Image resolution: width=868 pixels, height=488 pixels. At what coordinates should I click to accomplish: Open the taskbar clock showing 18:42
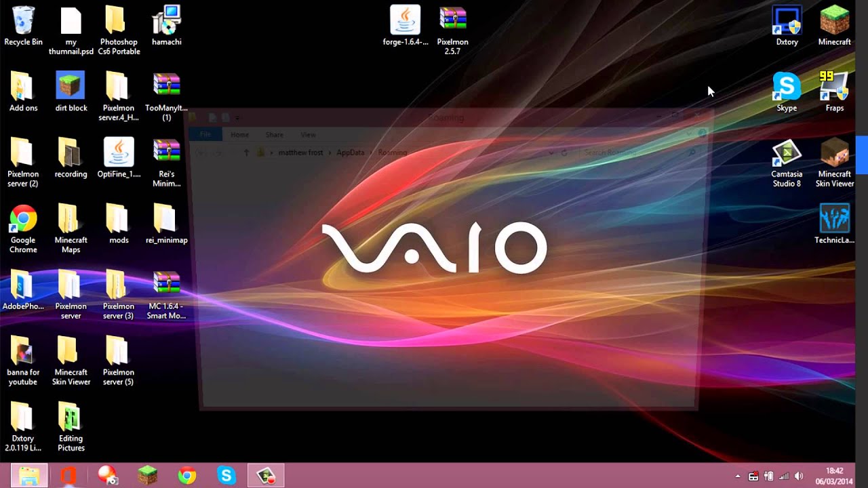[835, 476]
